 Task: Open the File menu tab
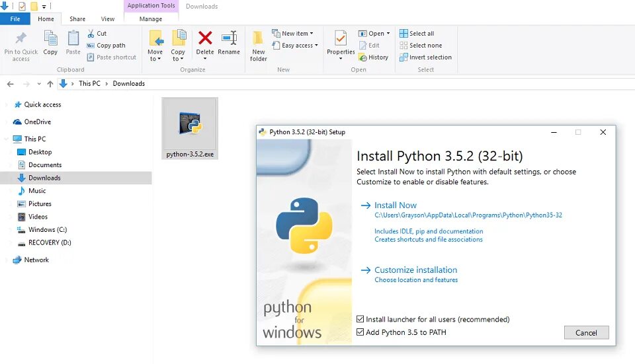[x=15, y=19]
